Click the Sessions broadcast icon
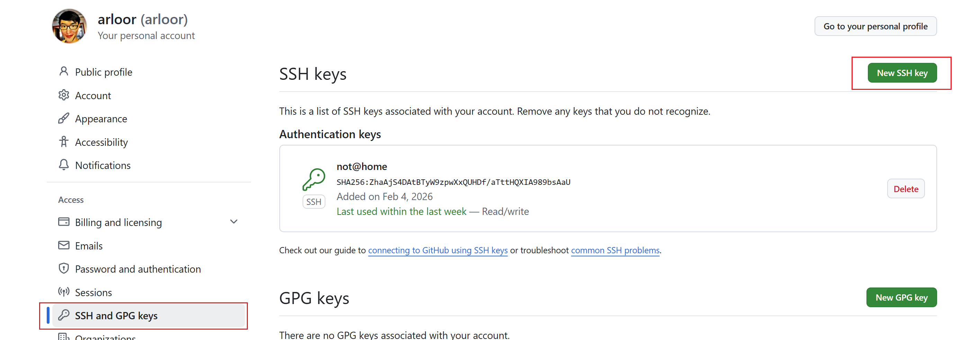Screen dimensions: 980x340 [64, 292]
